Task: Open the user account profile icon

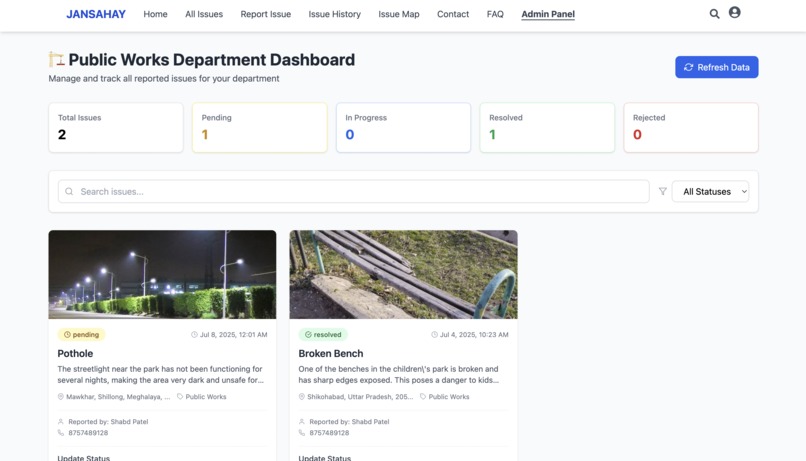Action: pyautogui.click(x=735, y=12)
